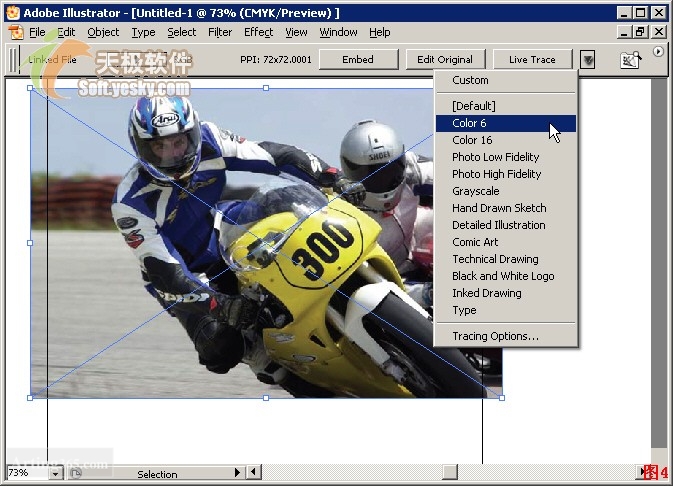Open the Help menu

coord(379,32)
